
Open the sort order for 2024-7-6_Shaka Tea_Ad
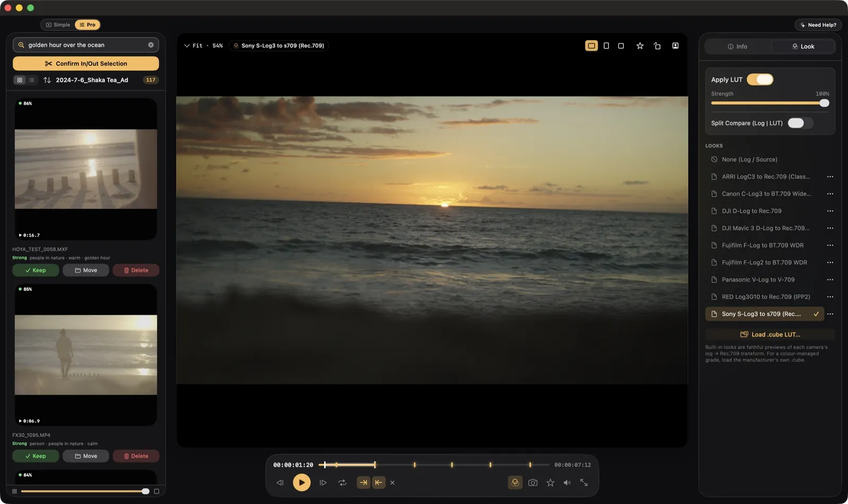47,80
